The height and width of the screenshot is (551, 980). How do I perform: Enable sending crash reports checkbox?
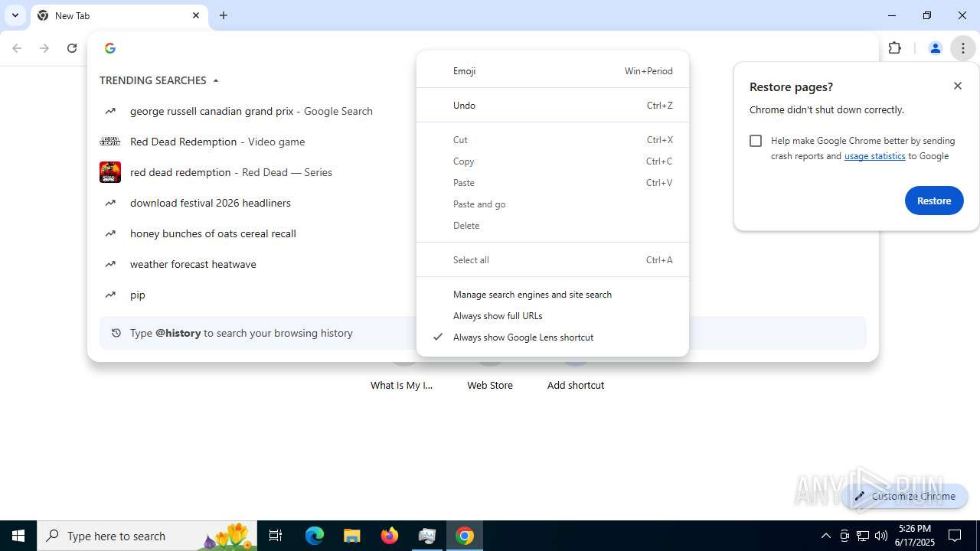(x=756, y=141)
